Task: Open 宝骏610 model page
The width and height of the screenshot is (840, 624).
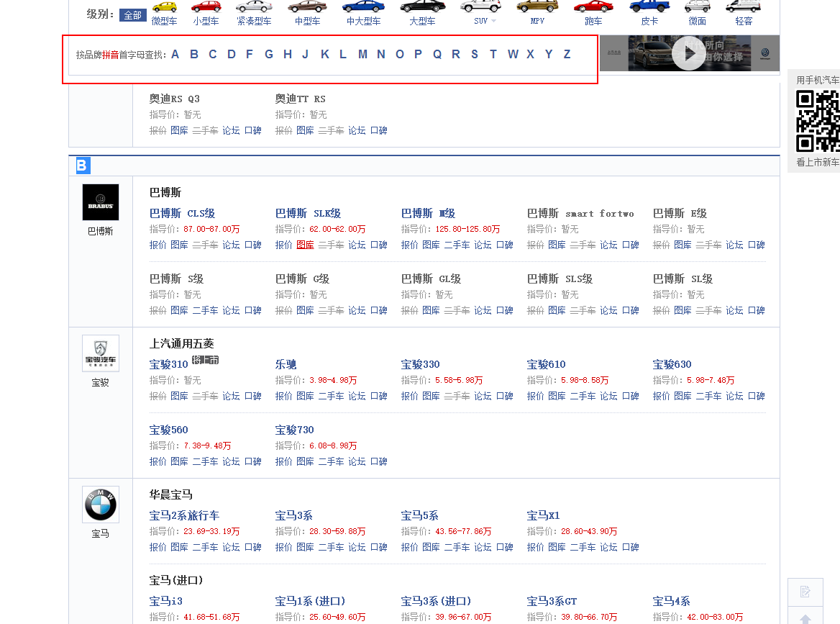Action: click(547, 364)
